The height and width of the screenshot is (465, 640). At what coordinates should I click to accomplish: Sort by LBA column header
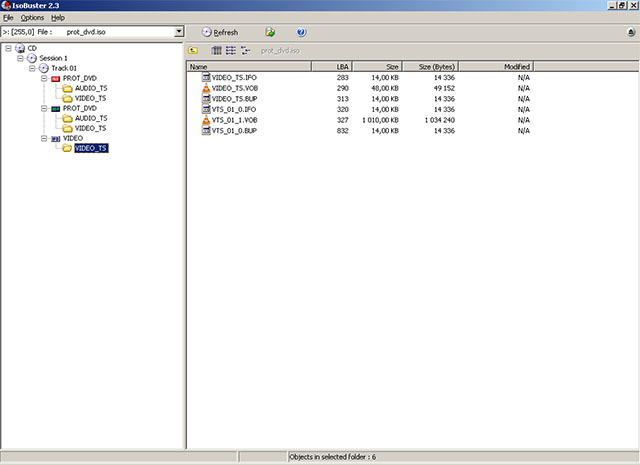(332, 67)
